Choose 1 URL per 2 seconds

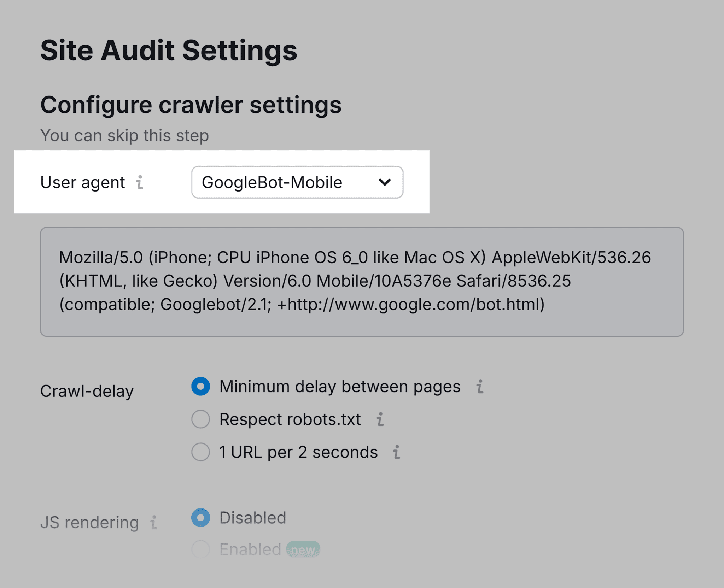coord(200,452)
